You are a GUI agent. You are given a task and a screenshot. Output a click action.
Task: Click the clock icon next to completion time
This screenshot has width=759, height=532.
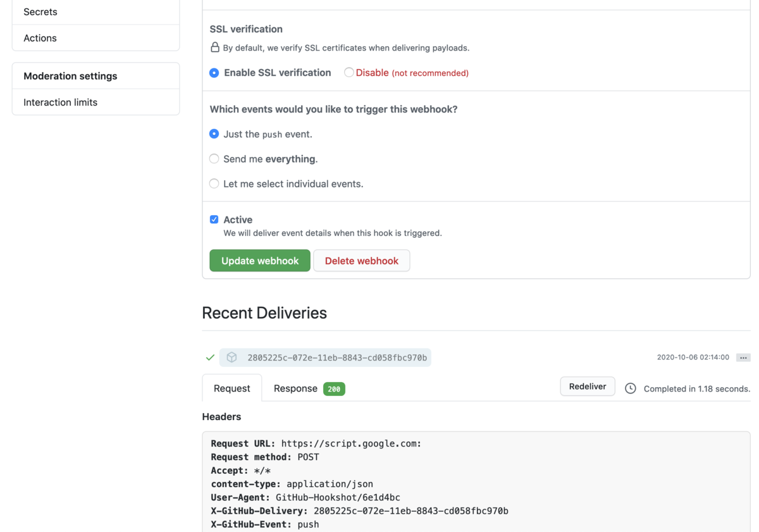click(x=630, y=388)
